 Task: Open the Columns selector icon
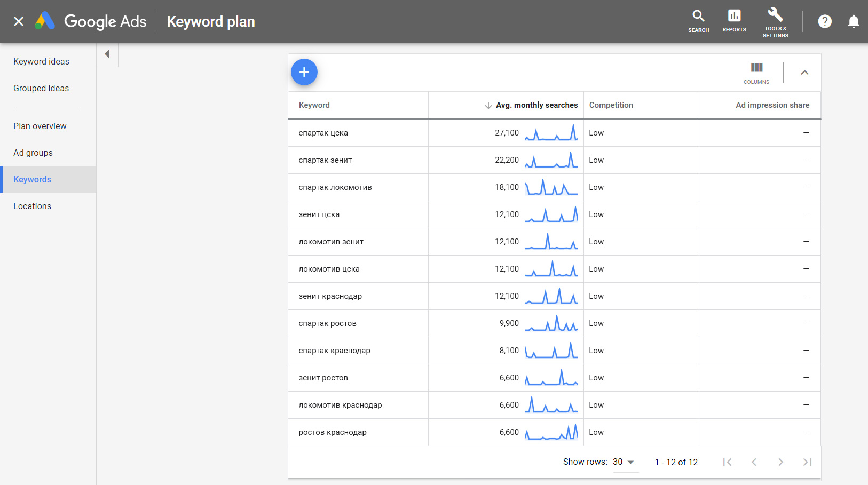click(x=756, y=73)
